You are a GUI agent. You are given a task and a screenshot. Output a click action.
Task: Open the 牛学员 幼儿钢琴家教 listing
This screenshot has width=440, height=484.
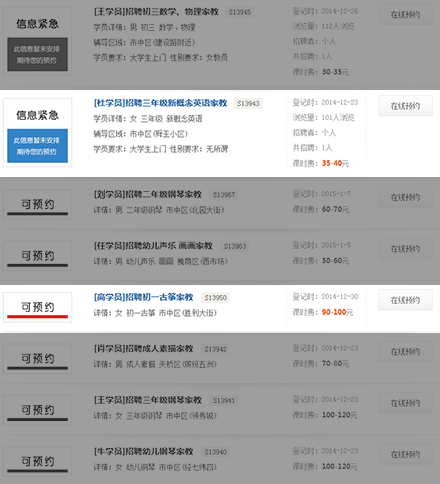click(143, 452)
